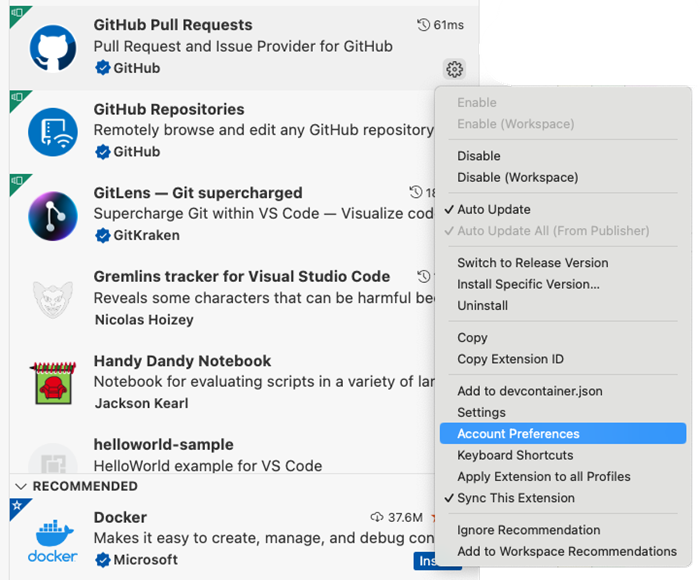
Task: Toggle the Auto Update checked option
Action: [493, 209]
